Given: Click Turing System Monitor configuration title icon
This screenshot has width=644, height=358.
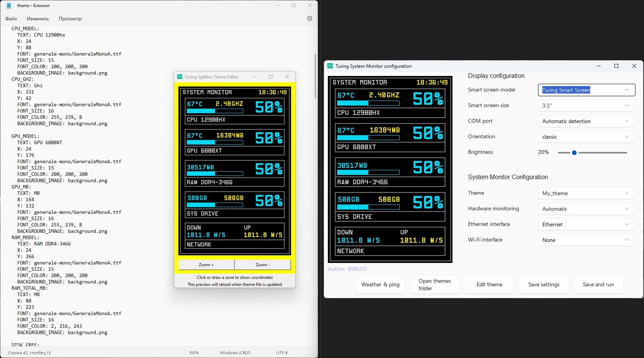Looking at the screenshot, I should pyautogui.click(x=330, y=66).
